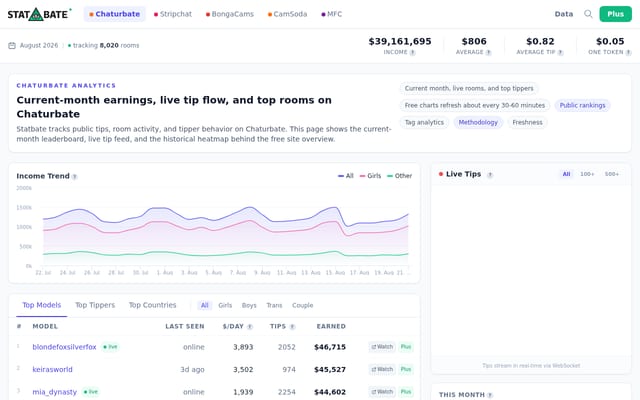Click the Plus badge in the $46,715 row

pos(406,347)
